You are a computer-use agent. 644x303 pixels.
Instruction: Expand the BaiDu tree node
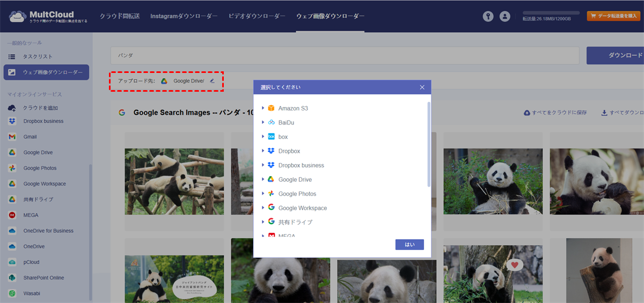[x=263, y=122]
